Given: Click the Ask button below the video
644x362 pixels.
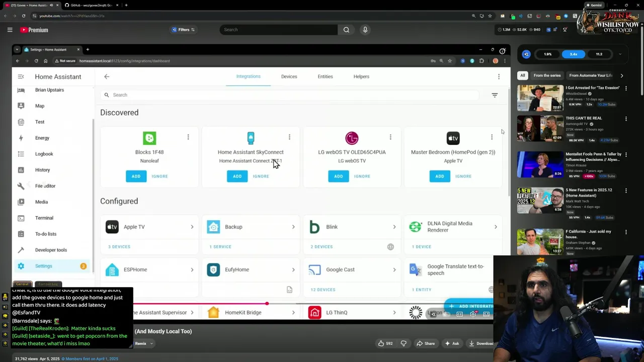Looking at the screenshot, I should [x=452, y=343].
